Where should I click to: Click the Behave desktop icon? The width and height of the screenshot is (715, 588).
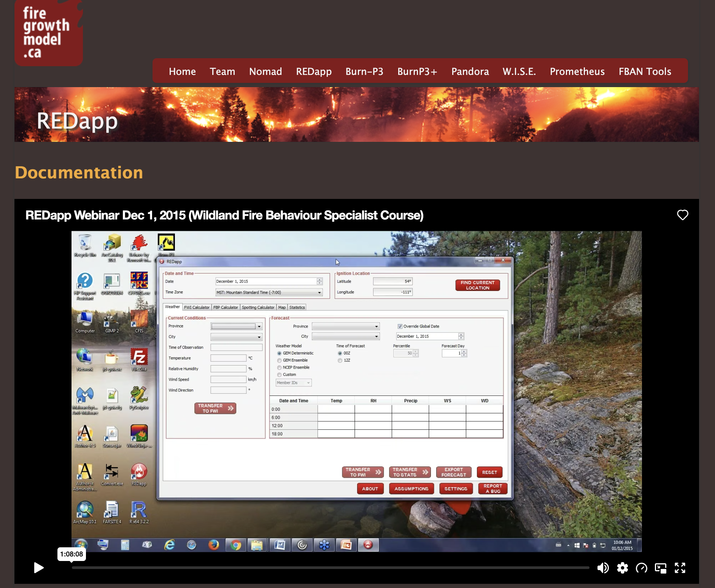pyautogui.click(x=139, y=248)
